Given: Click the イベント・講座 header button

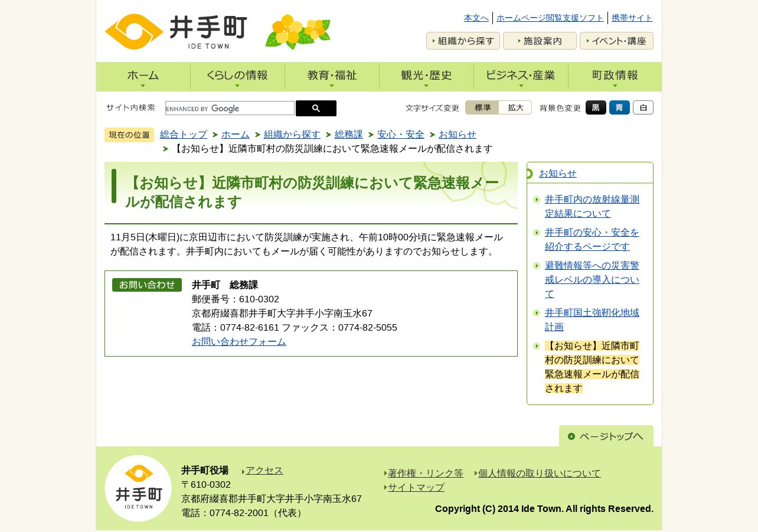Looking at the screenshot, I should tap(616, 41).
